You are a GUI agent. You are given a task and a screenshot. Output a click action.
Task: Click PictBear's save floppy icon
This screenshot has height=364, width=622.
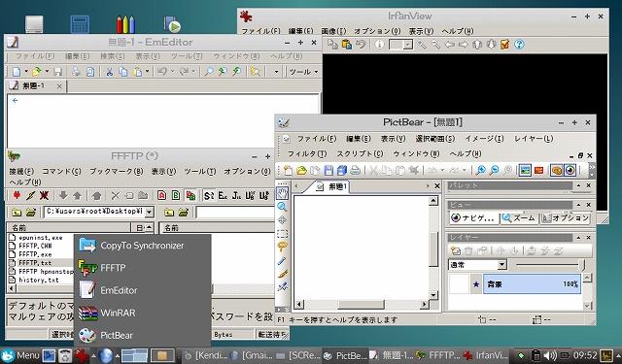tap(328, 170)
